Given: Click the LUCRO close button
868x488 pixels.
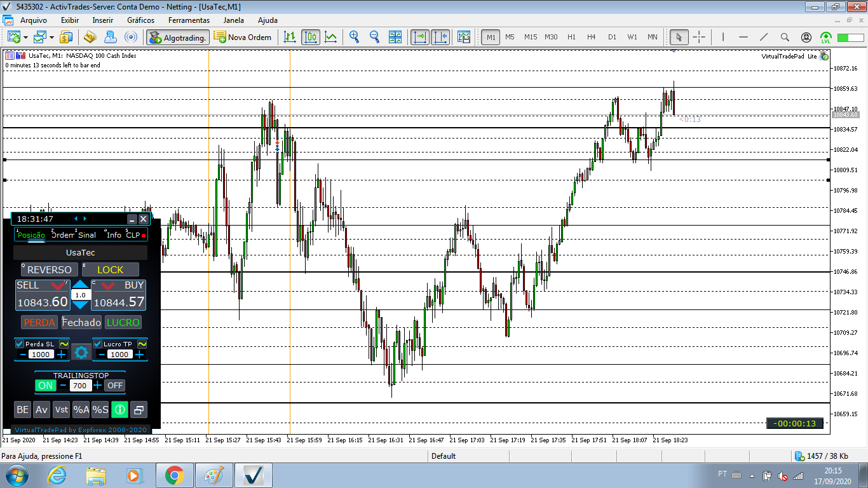Looking at the screenshot, I should point(123,322).
